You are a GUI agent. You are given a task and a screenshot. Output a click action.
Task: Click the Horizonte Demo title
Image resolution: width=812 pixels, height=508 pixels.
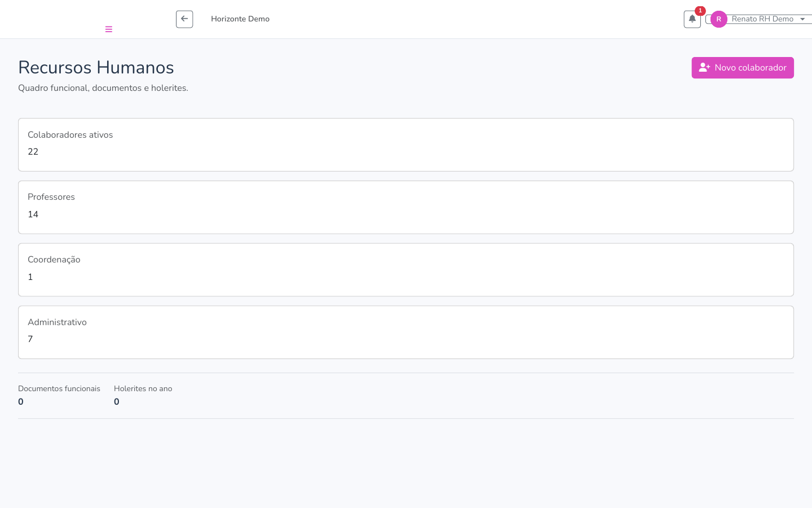pos(240,19)
